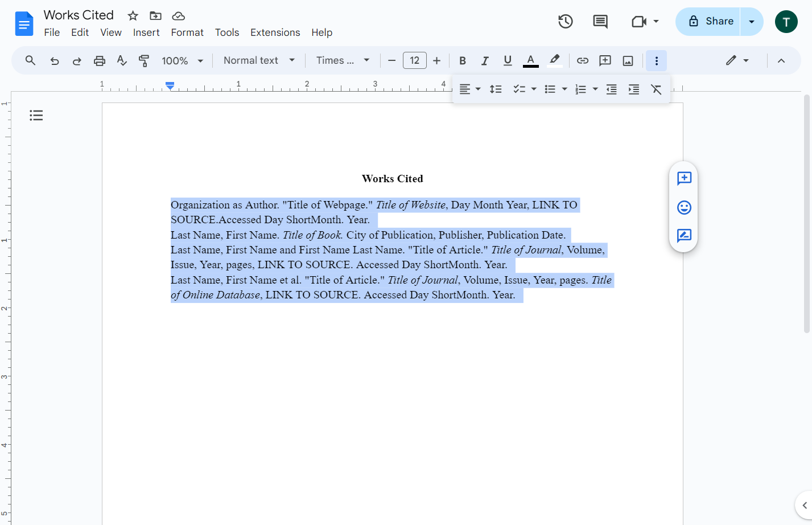
Task: Show the document outline
Action: [36, 116]
